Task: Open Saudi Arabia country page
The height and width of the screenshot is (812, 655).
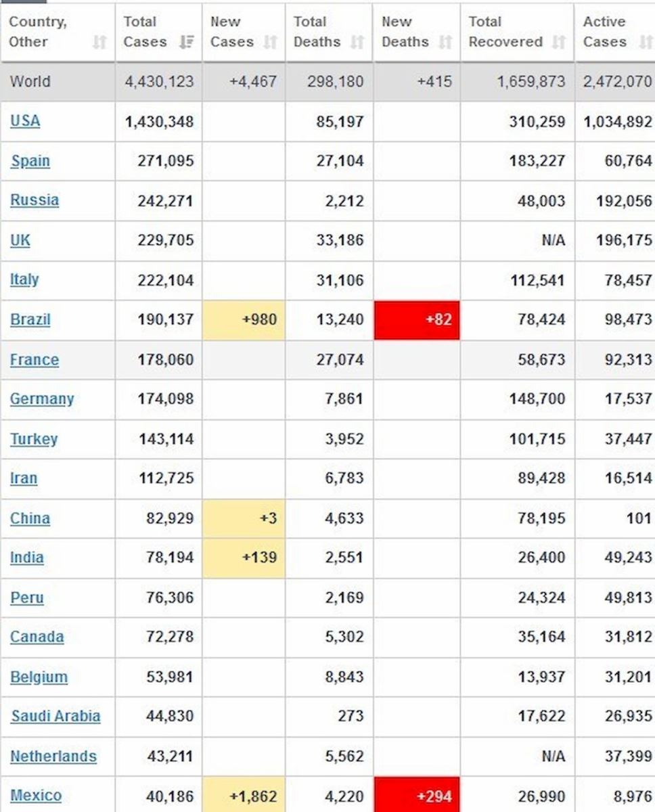Action: point(55,716)
